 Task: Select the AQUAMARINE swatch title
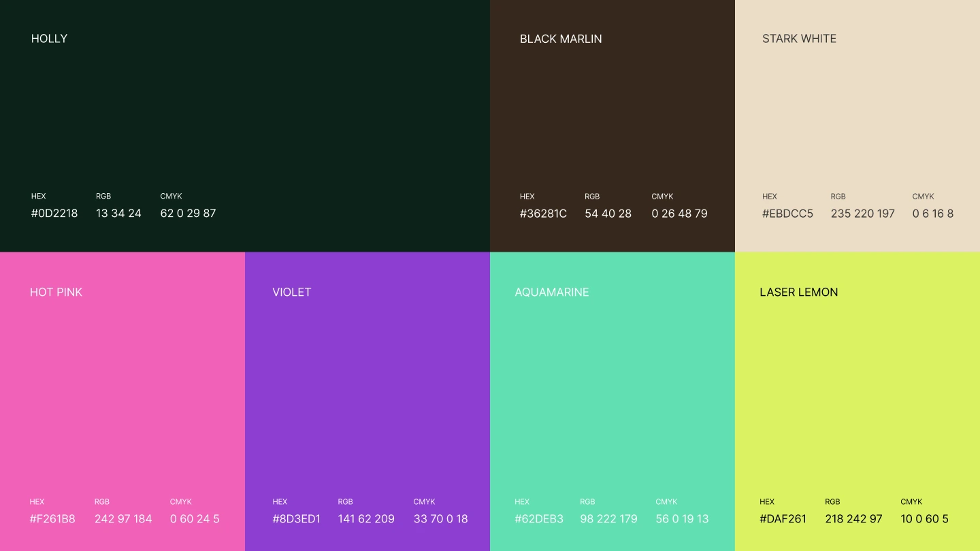[552, 293]
